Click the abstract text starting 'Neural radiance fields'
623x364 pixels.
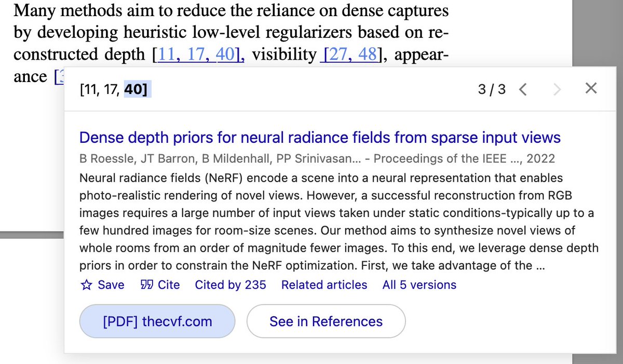tap(339, 222)
